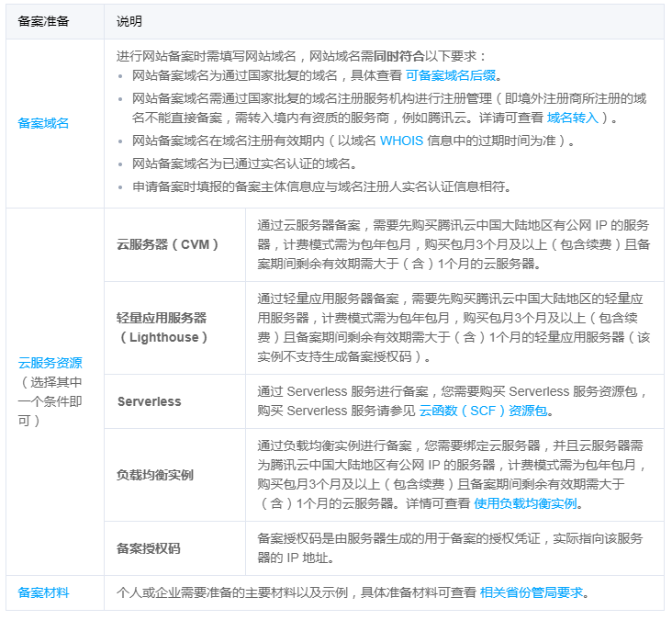Click the 通过负载均衡实例进行备案 description text

(x=452, y=475)
